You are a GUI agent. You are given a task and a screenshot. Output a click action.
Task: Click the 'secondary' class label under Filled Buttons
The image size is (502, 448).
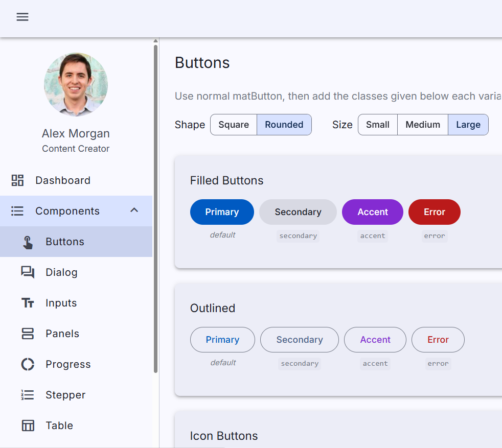(x=298, y=236)
